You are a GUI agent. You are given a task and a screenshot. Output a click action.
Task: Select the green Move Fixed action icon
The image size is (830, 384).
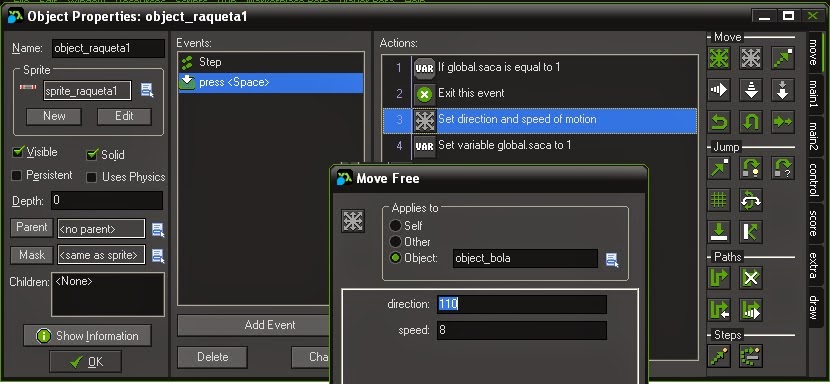coord(719,58)
